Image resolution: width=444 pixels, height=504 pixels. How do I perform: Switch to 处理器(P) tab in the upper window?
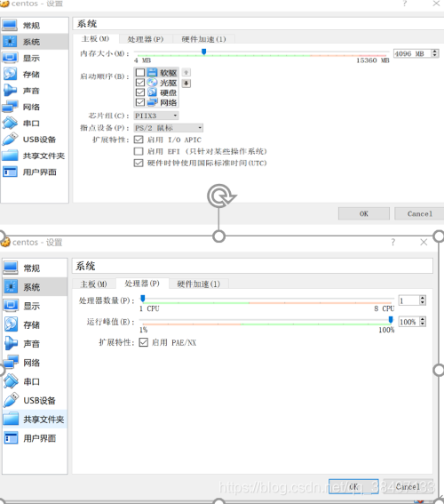(x=146, y=39)
